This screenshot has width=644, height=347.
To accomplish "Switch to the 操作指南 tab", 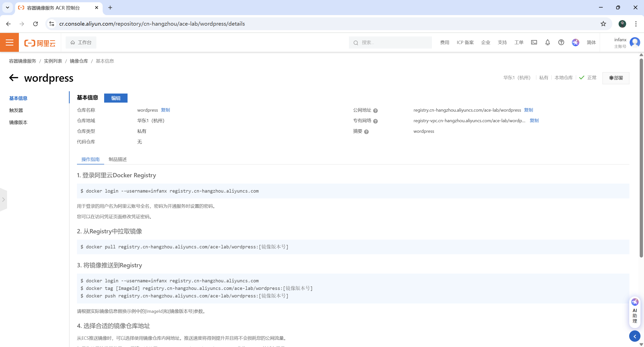I will pyautogui.click(x=91, y=159).
